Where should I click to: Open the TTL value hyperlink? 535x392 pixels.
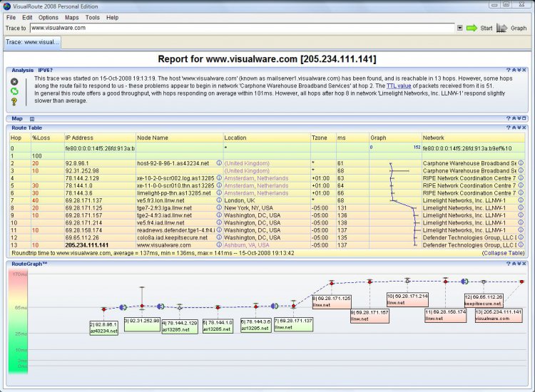click(x=399, y=86)
